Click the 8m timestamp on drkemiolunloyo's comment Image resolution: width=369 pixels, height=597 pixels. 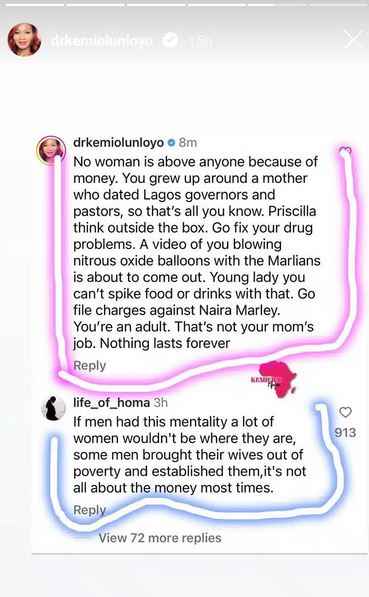coord(188,143)
